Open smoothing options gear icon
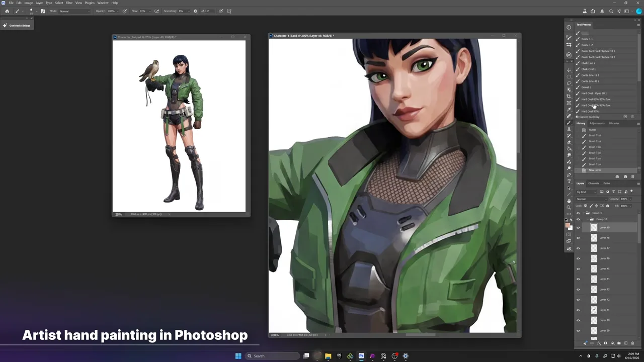The height and width of the screenshot is (362, 644). tap(195, 11)
